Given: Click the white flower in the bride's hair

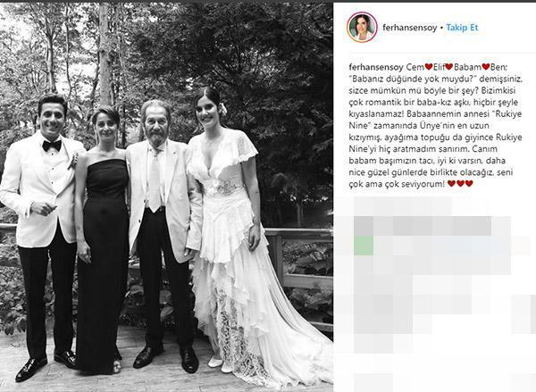Looking at the screenshot, I should pos(223,109).
